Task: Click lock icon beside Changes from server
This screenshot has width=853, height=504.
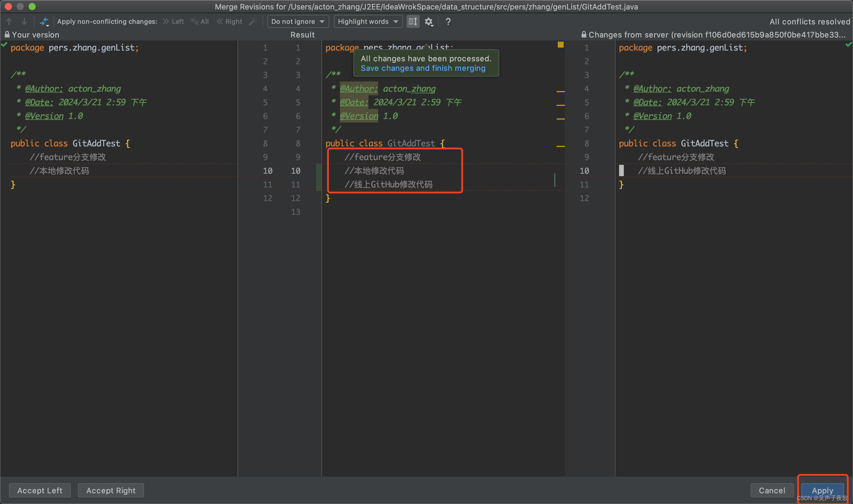Action: point(584,34)
